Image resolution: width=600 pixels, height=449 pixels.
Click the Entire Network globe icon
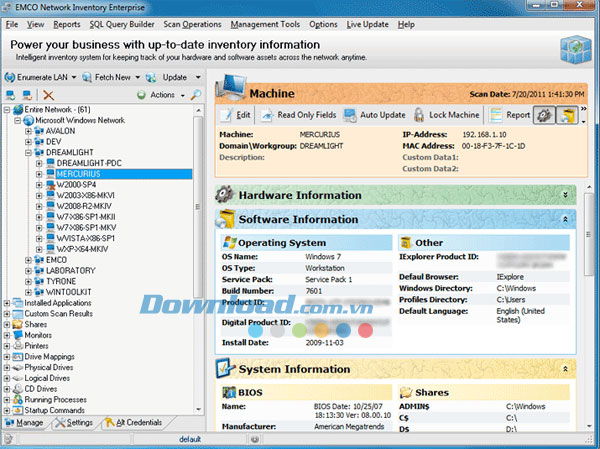pos(18,110)
